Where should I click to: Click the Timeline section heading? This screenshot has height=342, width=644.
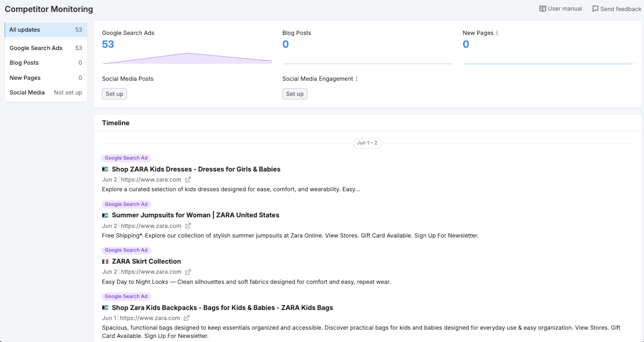pyautogui.click(x=116, y=123)
